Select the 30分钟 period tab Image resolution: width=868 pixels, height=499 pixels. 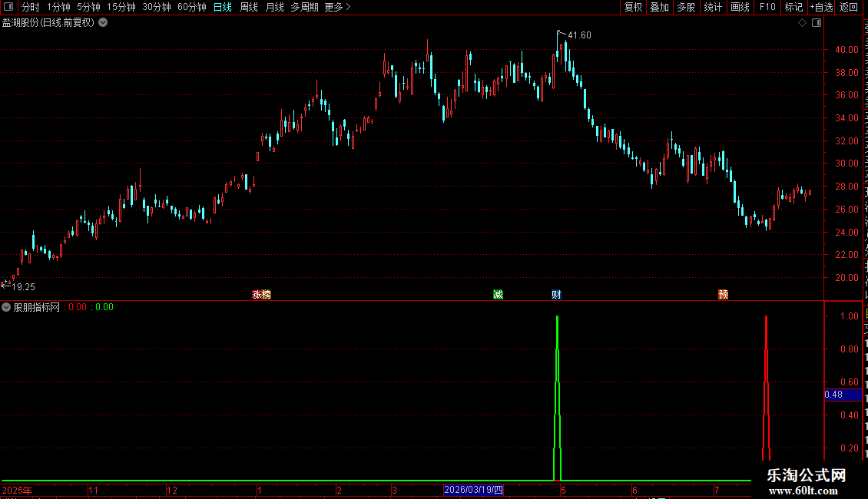(157, 7)
